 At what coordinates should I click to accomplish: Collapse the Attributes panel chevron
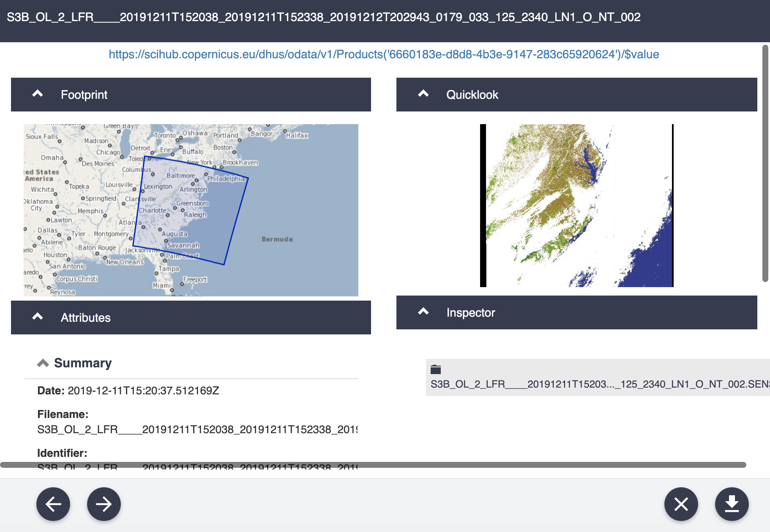pos(38,317)
